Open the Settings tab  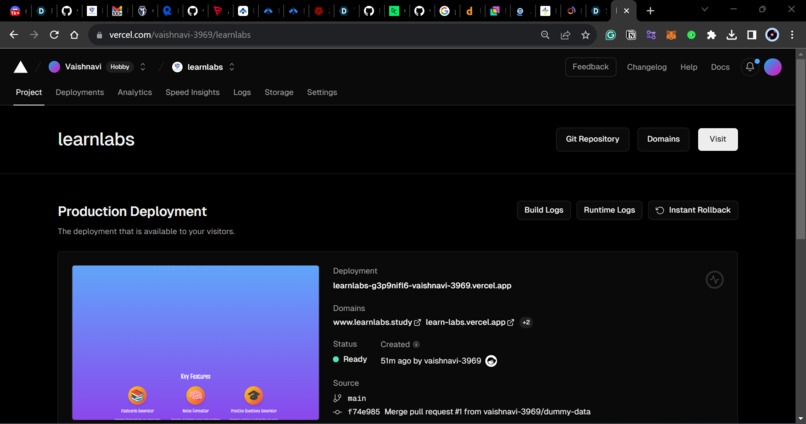click(322, 93)
